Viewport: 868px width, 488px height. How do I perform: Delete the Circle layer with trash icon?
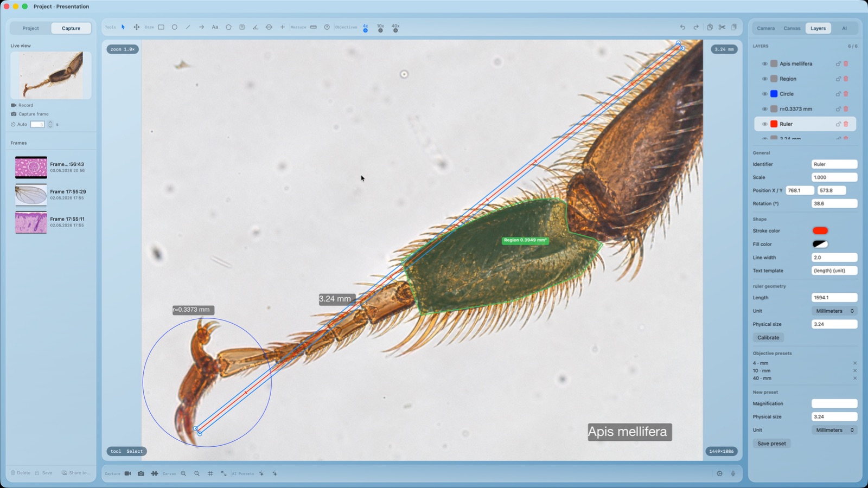point(846,94)
